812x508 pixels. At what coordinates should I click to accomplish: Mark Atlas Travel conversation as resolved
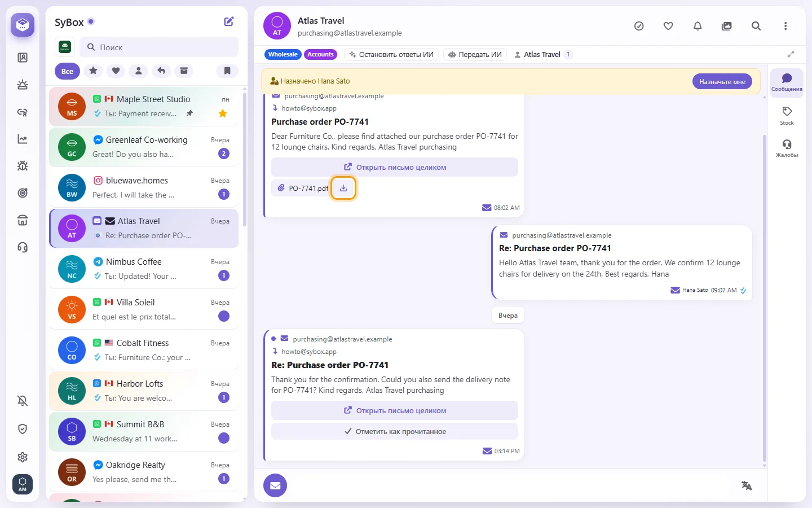coord(639,26)
